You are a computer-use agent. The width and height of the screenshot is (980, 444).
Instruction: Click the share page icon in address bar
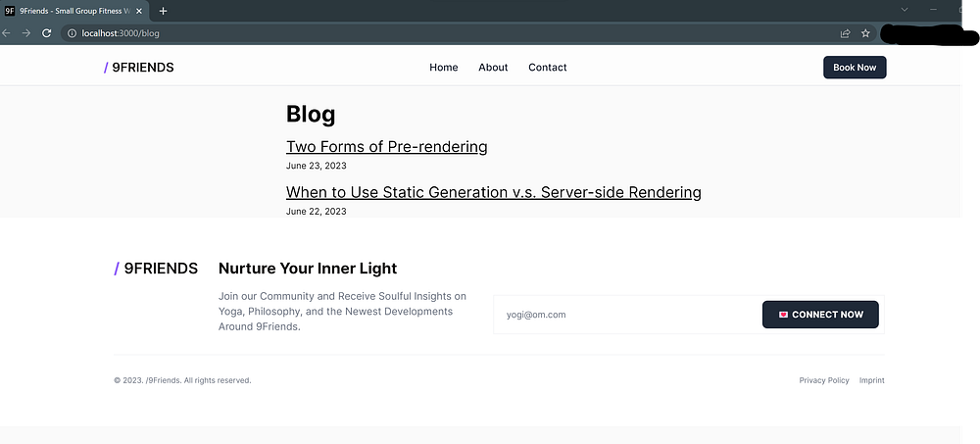tap(845, 33)
